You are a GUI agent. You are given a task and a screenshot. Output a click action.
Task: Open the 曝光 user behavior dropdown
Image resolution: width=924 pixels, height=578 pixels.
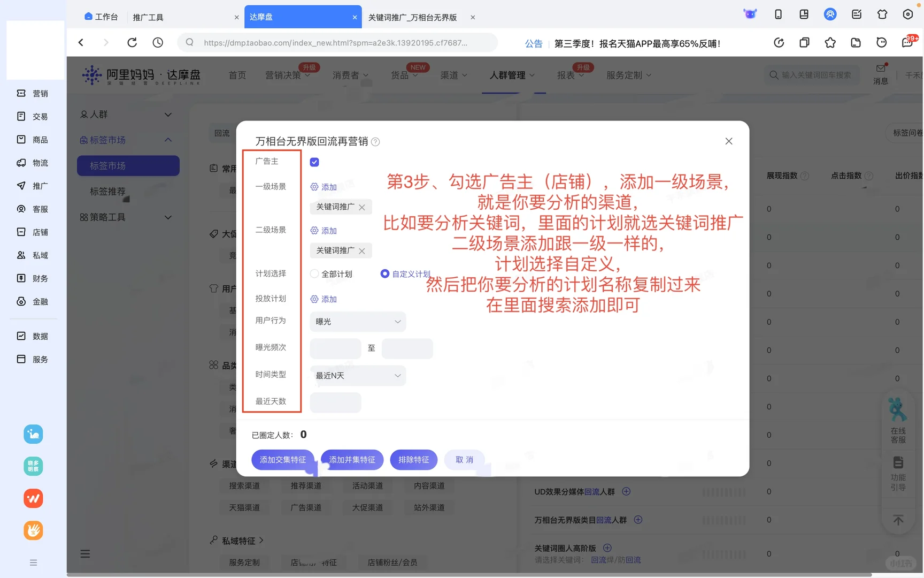coord(357,322)
